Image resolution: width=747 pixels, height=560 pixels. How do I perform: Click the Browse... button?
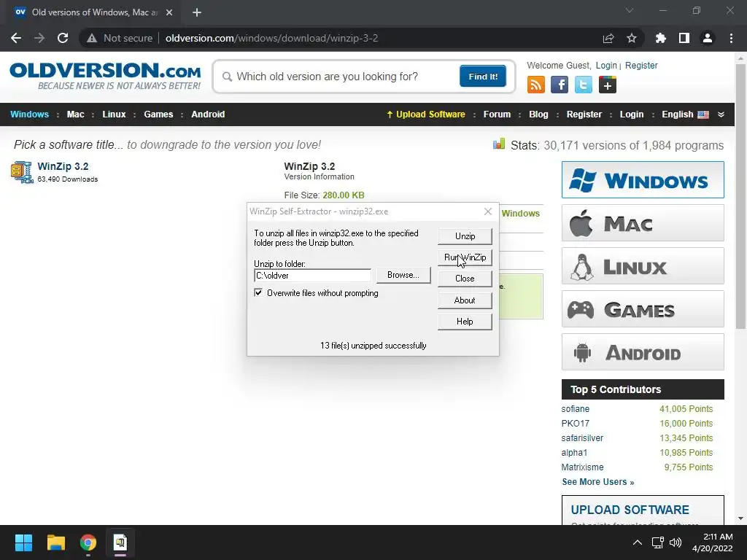[403, 275]
